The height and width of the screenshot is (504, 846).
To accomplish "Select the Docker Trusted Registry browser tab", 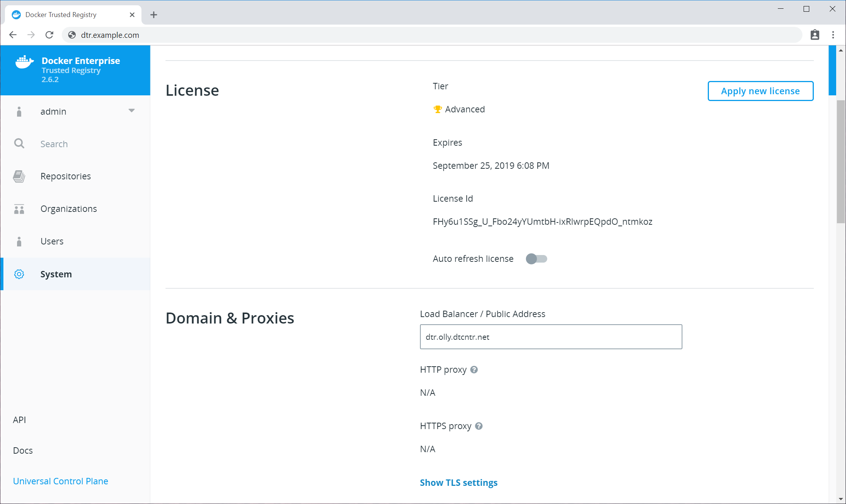I will click(x=61, y=15).
